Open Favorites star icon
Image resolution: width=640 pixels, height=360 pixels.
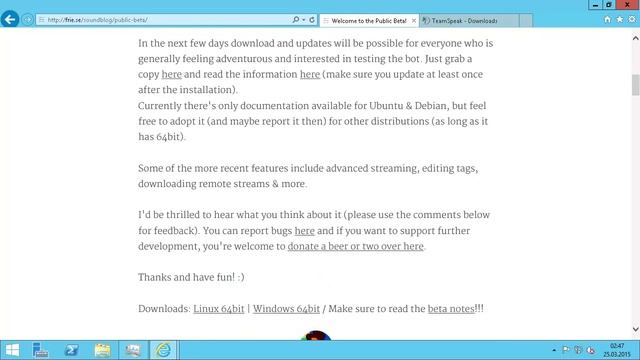tap(620, 19)
